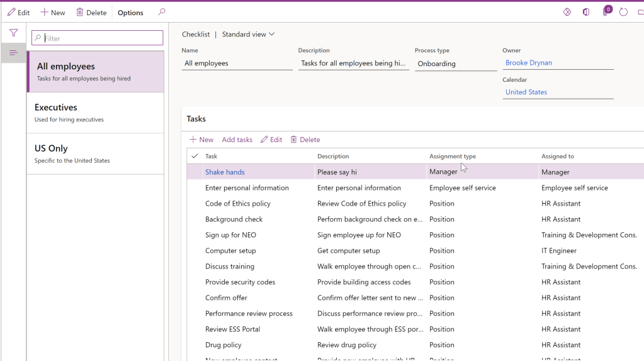Viewport: 644px width, 361px height.
Task: Expand the Standard view dropdown
Action: 248,35
